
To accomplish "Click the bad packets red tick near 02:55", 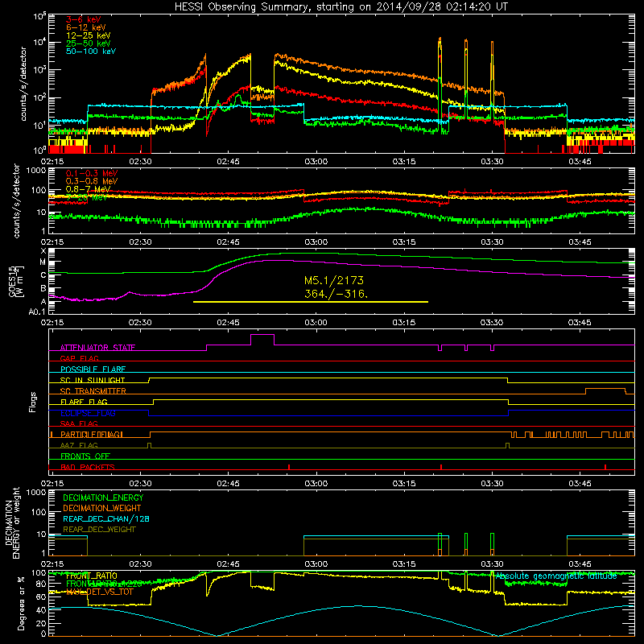I will (x=289, y=467).
